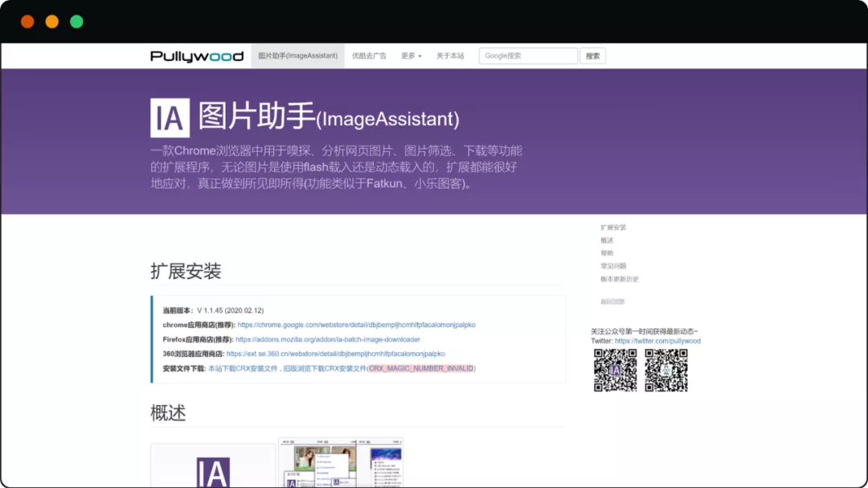
Task: Click the Pullywood site logo
Action: click(195, 55)
